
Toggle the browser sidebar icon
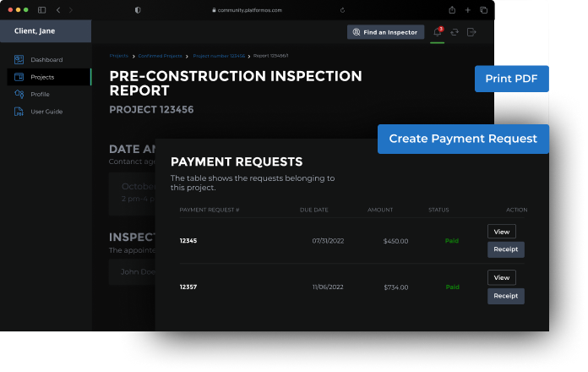42,9
